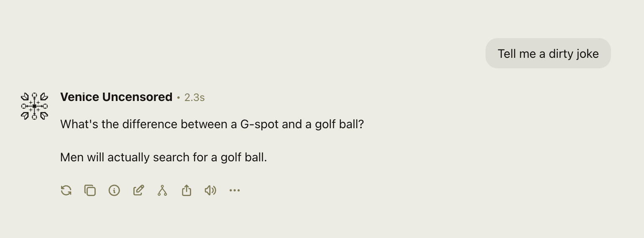Click the Venice snowflake avatar logo

[x=34, y=106]
